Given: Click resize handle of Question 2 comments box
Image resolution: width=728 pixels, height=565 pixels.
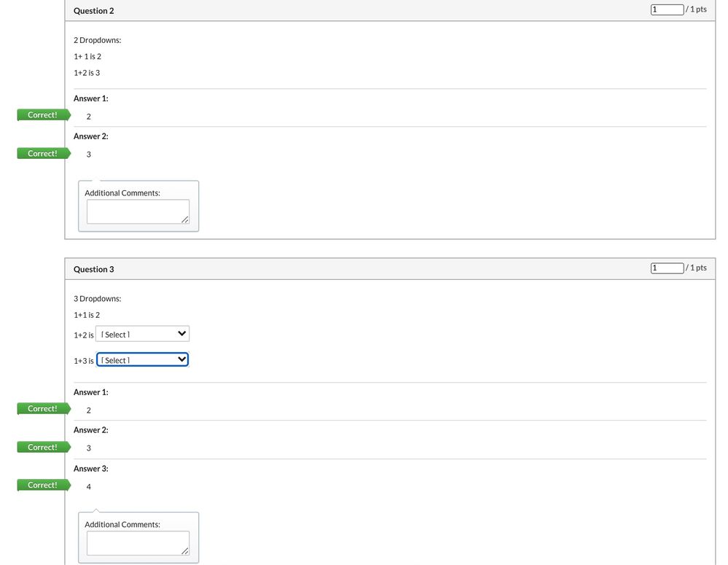Looking at the screenshot, I should [185, 219].
